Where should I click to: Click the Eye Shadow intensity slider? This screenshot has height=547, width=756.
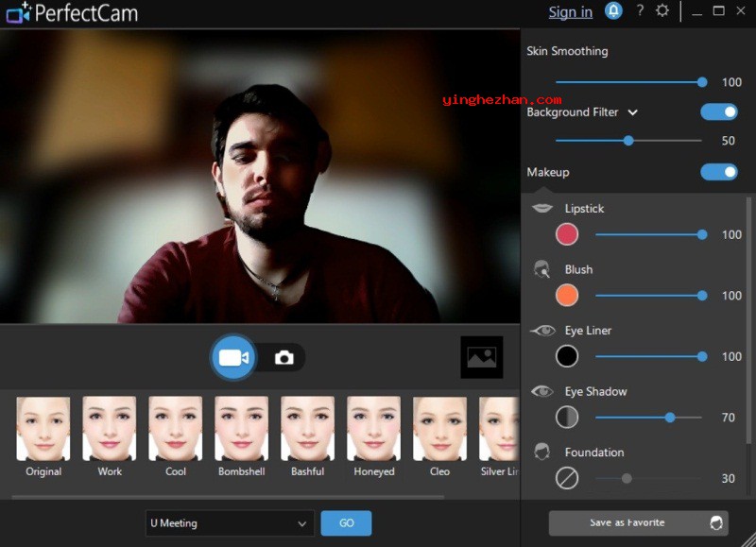pos(649,418)
